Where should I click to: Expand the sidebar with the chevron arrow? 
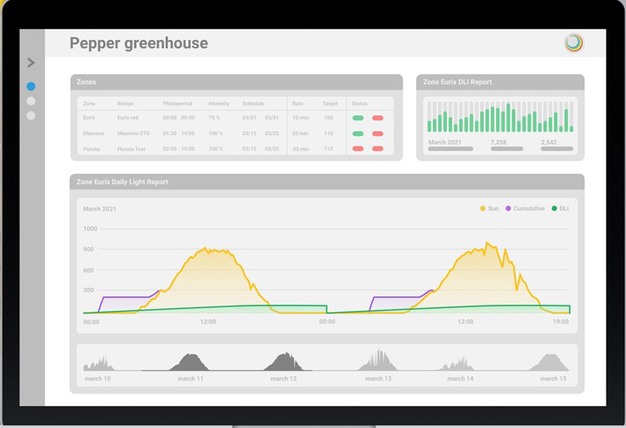31,63
